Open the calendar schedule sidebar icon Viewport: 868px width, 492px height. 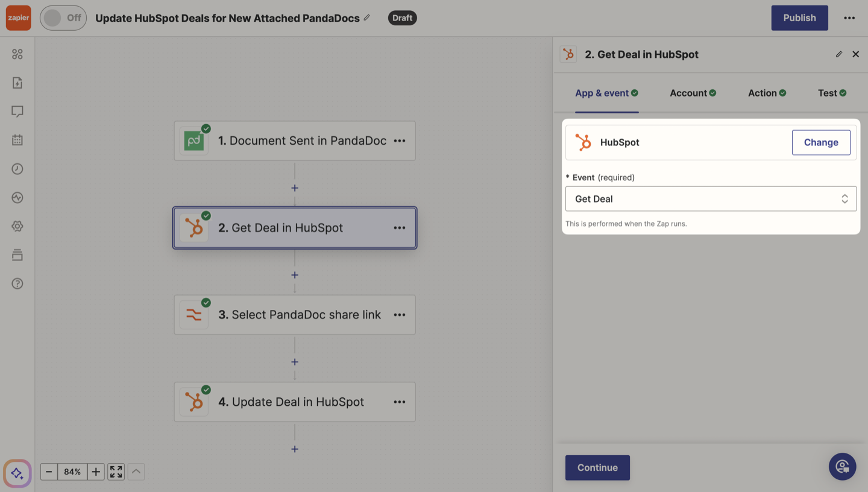coord(17,140)
